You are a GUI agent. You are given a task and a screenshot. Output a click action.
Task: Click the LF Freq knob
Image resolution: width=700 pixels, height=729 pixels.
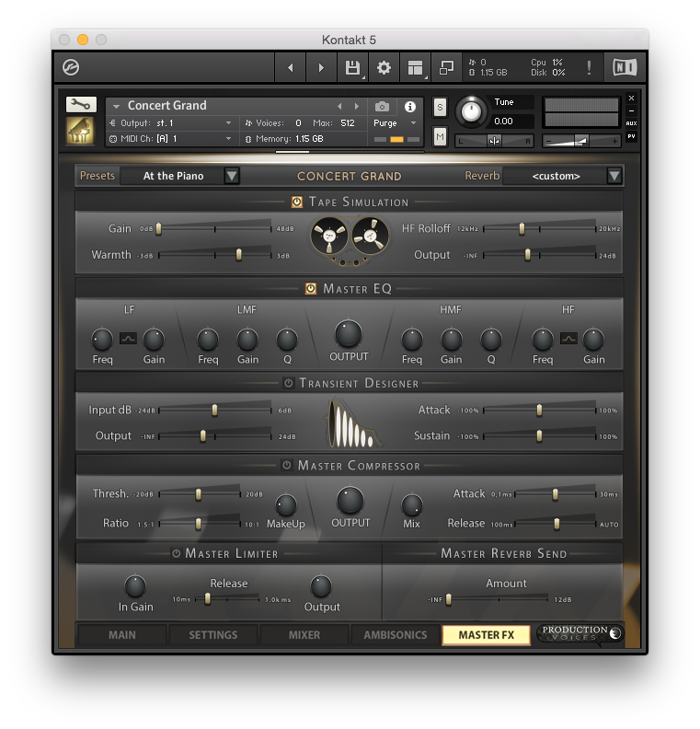102,340
